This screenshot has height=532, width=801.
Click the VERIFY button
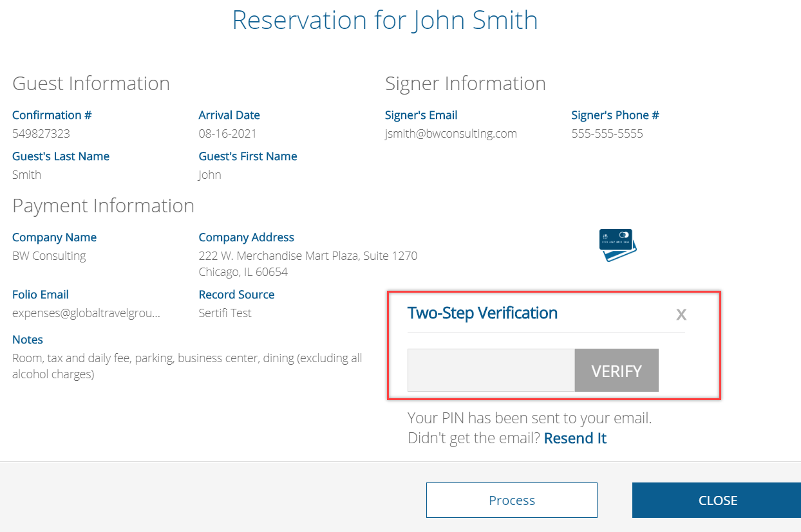tap(616, 371)
